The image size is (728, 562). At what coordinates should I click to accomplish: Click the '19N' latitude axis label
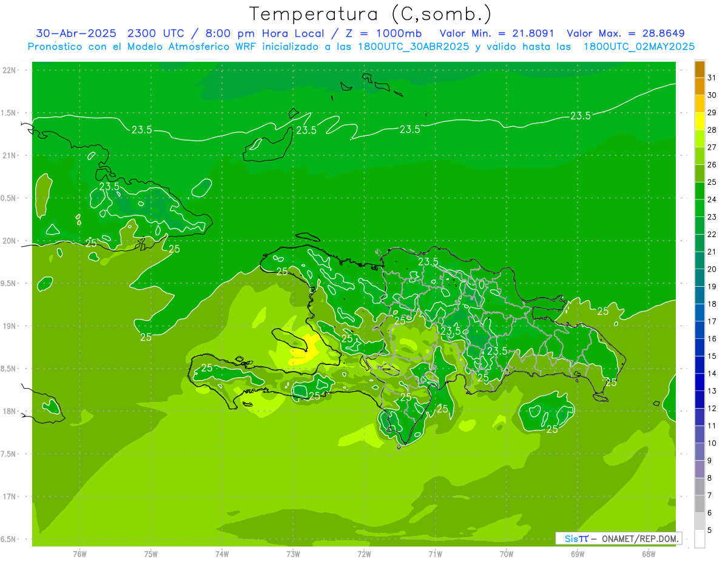point(10,326)
